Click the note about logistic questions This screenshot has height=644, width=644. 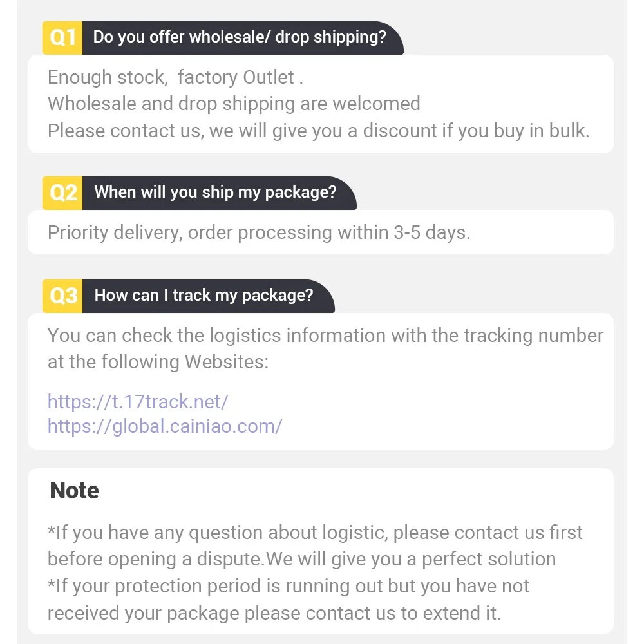(315, 533)
